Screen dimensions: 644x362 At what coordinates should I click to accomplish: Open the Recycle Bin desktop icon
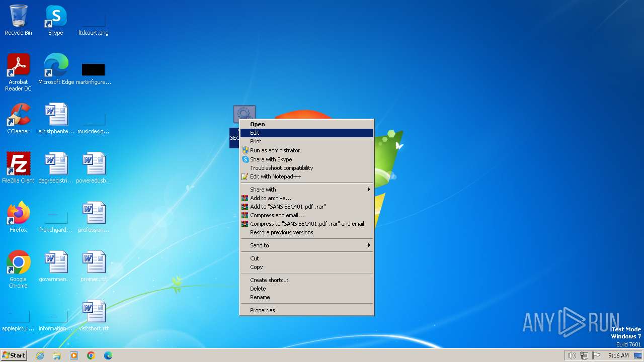[x=18, y=20]
